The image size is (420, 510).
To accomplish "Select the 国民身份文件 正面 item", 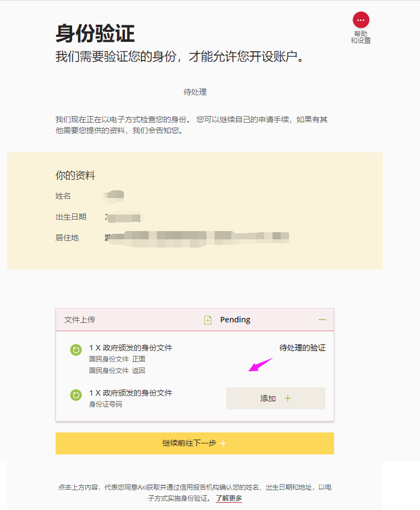I will click(x=117, y=359).
